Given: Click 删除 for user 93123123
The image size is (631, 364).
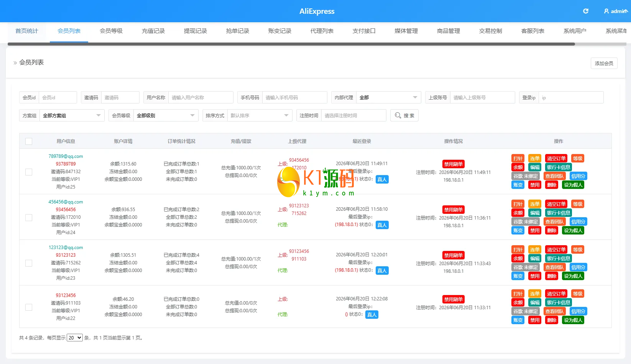Looking at the screenshot, I should click(552, 276).
